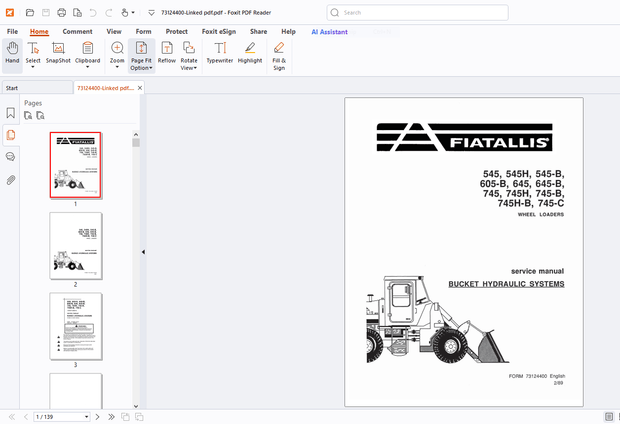Open the Clipboard tool

[87, 53]
